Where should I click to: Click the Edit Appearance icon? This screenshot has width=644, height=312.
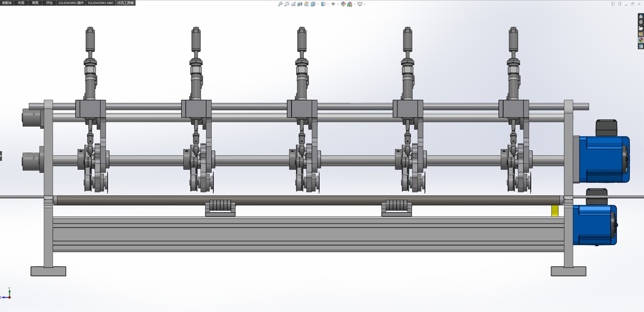pyautogui.click(x=343, y=4)
